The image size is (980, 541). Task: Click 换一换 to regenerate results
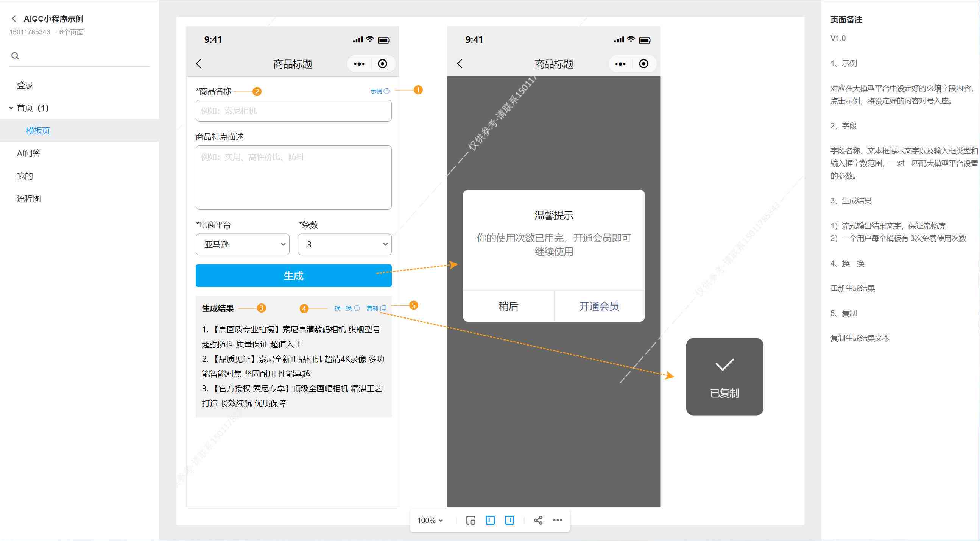point(347,308)
